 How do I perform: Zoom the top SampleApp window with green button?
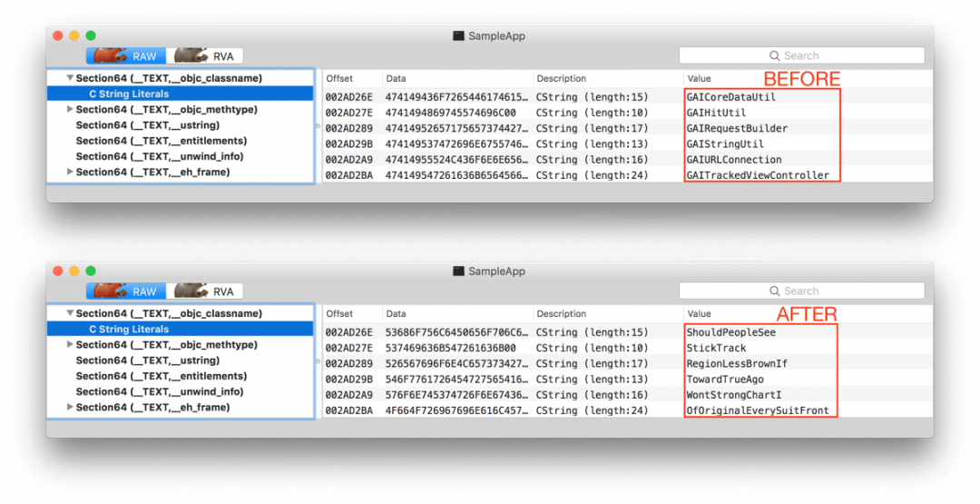pos(91,35)
